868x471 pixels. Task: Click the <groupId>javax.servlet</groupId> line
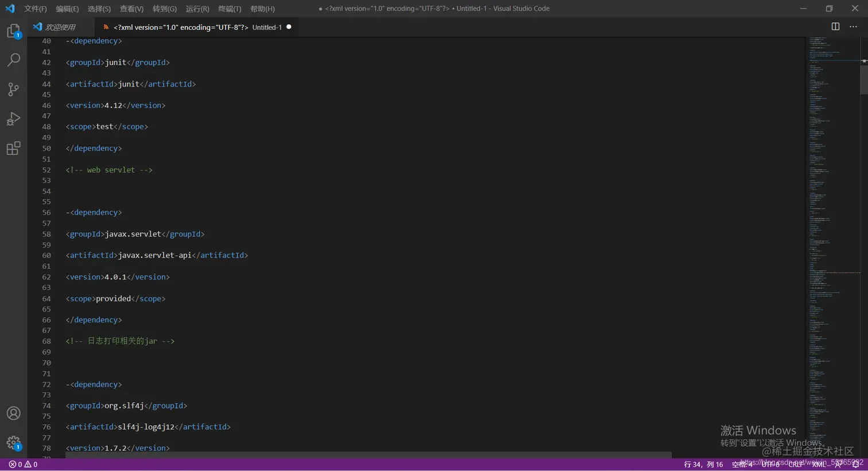pyautogui.click(x=135, y=234)
